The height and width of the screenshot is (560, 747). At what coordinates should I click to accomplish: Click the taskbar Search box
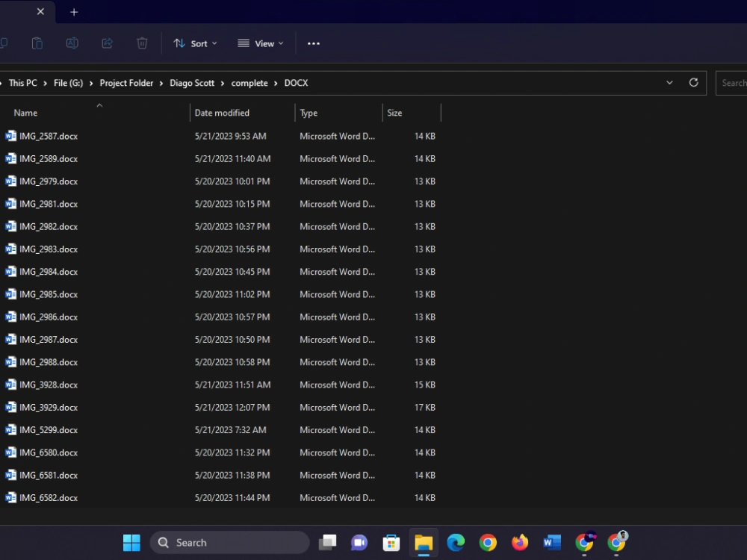click(229, 542)
